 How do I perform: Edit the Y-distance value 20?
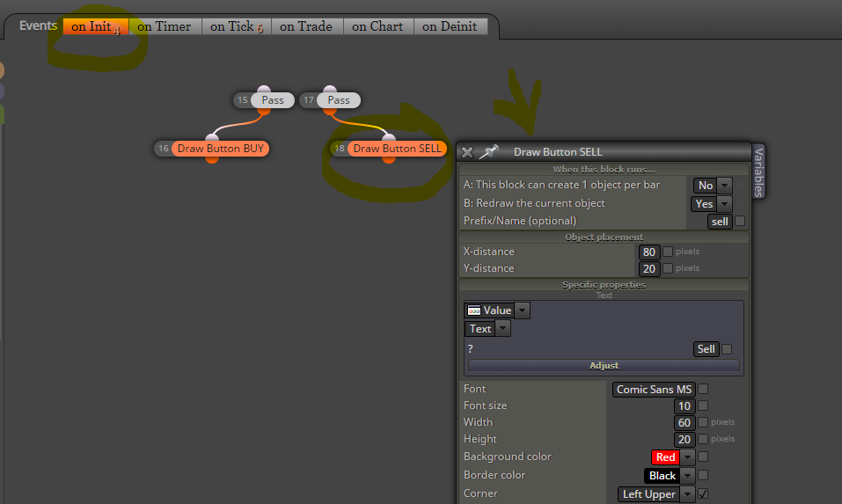click(x=648, y=269)
